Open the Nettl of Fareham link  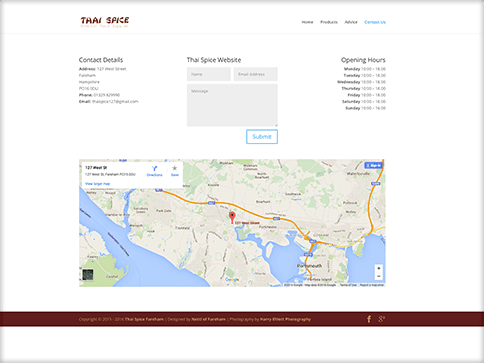coord(208,319)
